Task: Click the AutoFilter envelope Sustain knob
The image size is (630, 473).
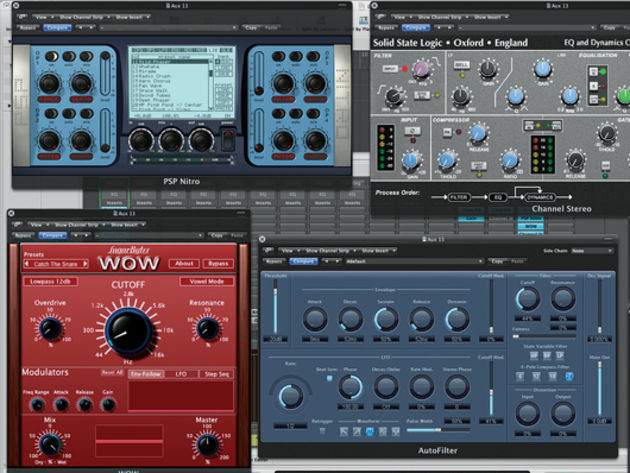Action: [x=386, y=319]
